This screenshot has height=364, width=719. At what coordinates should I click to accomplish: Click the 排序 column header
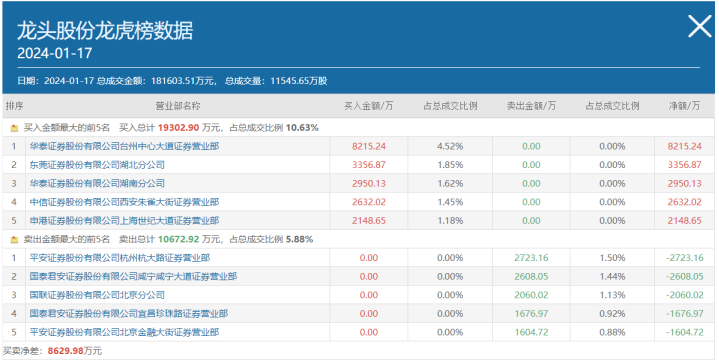coord(14,106)
